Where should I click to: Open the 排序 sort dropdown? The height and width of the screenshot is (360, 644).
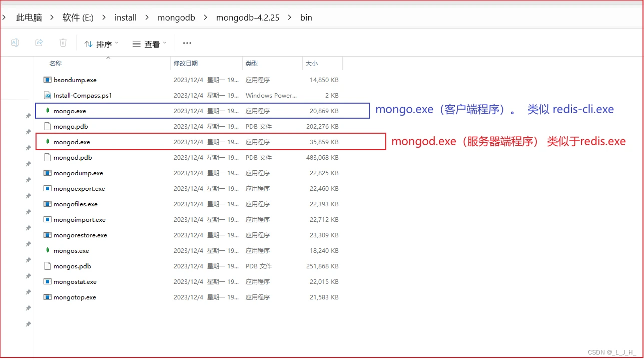[x=102, y=44]
